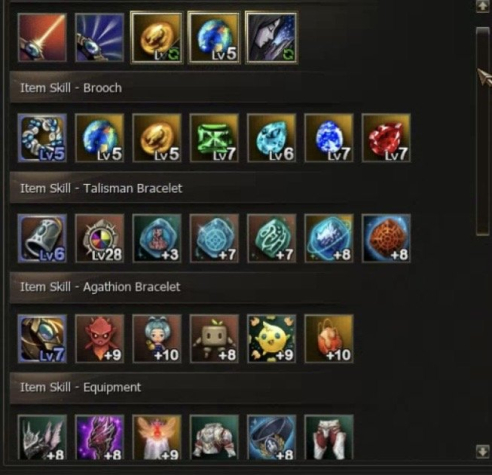This screenshot has height=475, width=492.
Task: Click the red laser beam skill icon
Action: 42,38
